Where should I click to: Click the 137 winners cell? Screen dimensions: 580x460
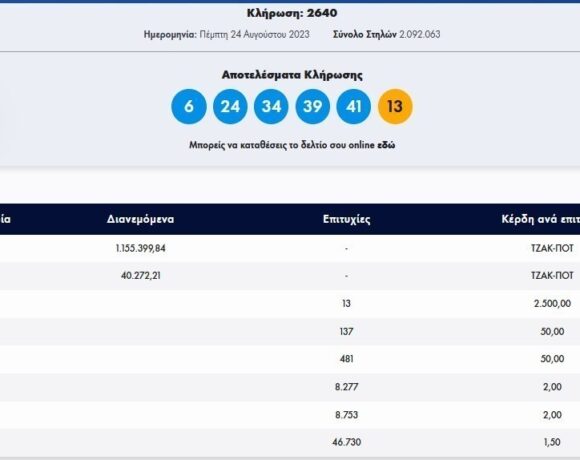[346, 331]
